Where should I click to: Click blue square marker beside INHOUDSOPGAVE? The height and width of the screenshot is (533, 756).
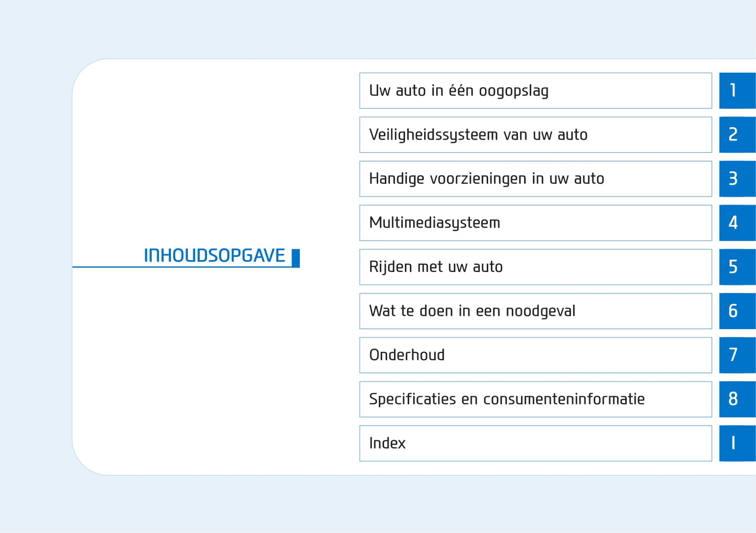[296, 258]
